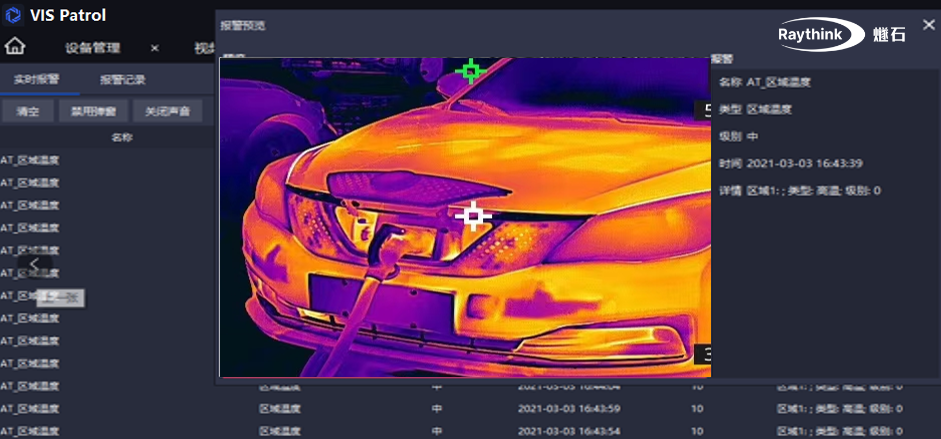Click the VIS Patrol logo icon
Screen dimensions: 941x439
pos(14,16)
